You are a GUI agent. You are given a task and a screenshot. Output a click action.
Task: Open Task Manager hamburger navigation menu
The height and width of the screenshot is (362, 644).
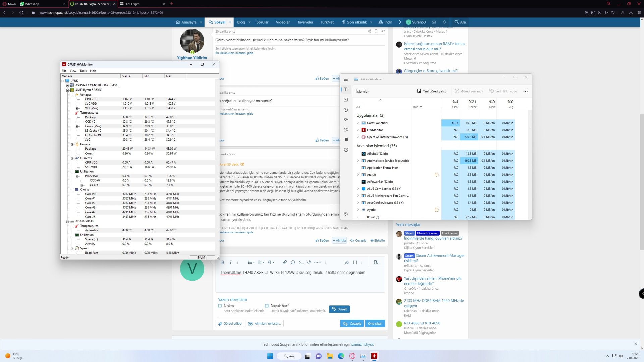(x=346, y=79)
